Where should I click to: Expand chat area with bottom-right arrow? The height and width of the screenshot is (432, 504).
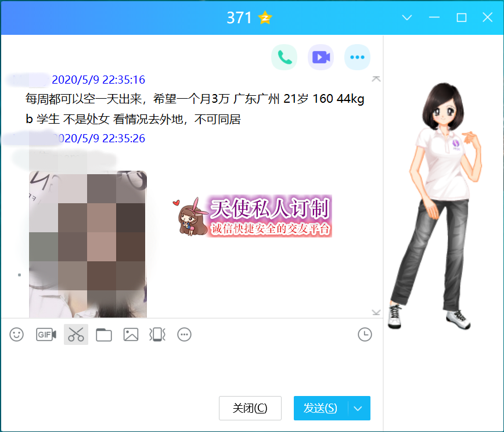[x=375, y=312]
